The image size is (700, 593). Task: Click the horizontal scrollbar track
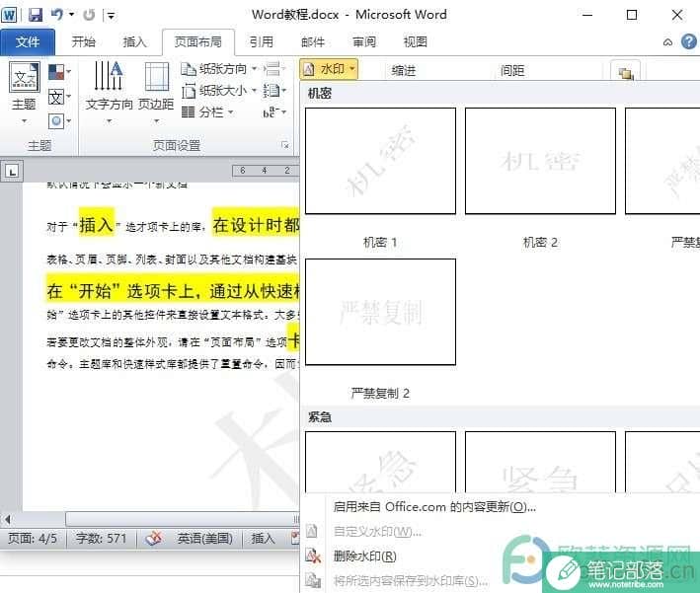(x=182, y=519)
